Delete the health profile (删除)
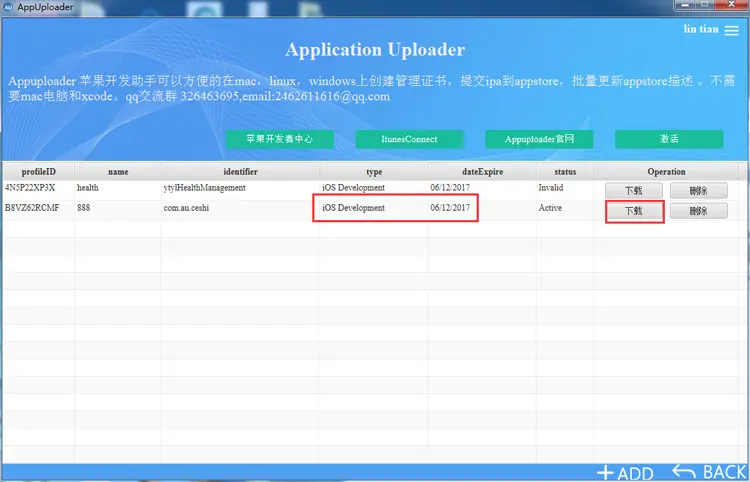 click(x=698, y=189)
